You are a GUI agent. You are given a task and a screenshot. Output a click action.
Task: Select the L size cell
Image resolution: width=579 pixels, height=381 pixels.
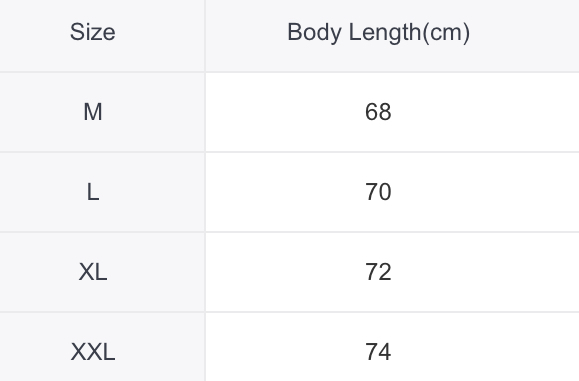click(93, 192)
